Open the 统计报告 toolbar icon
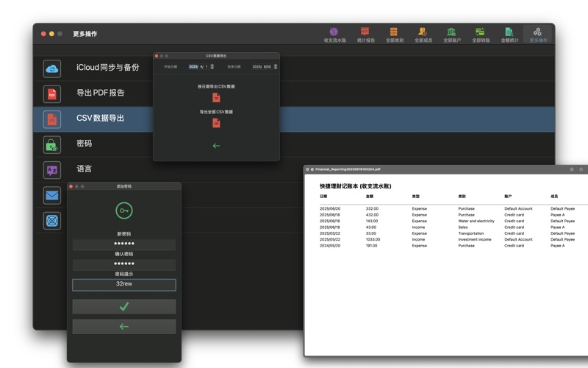Screen dimensions: 588x368 click(x=365, y=34)
